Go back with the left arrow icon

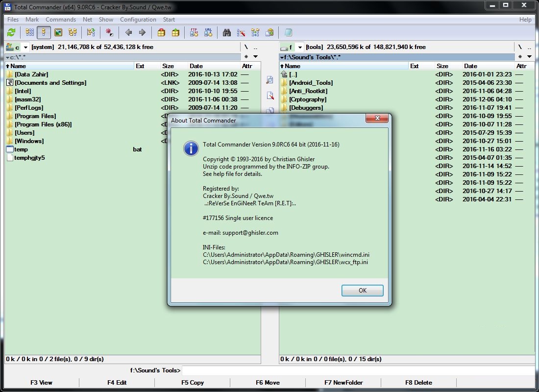pyautogui.click(x=128, y=33)
